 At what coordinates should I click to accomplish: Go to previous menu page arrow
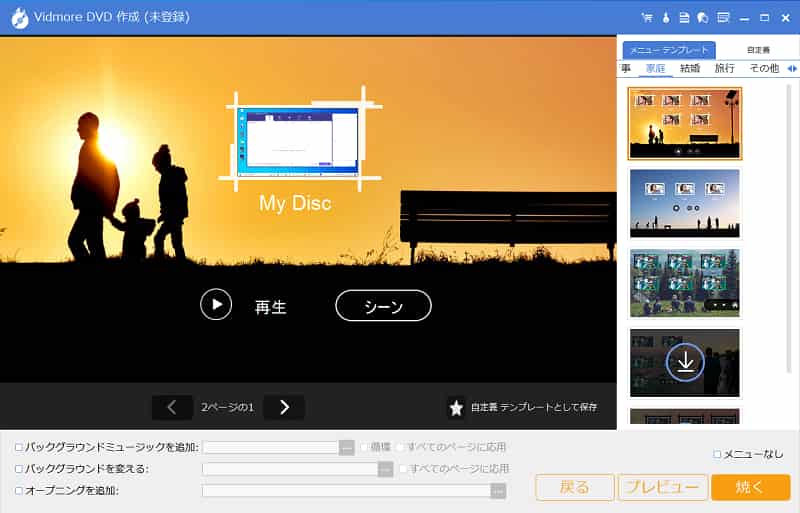[x=172, y=407]
